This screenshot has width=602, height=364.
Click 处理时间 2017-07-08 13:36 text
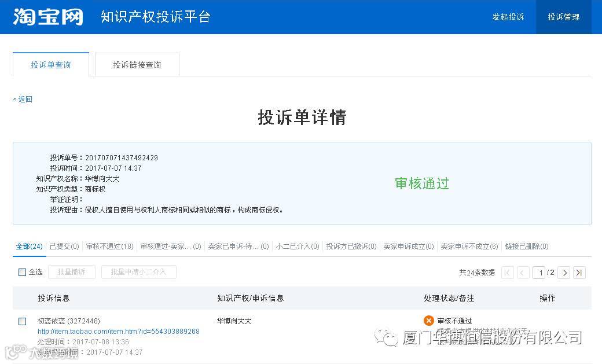pyautogui.click(x=83, y=342)
